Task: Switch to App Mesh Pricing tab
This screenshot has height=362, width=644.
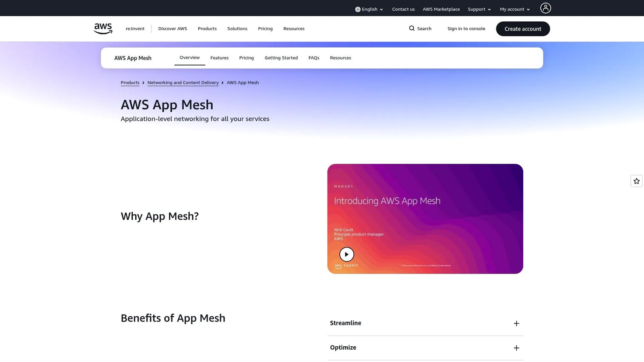Action: pos(246,58)
